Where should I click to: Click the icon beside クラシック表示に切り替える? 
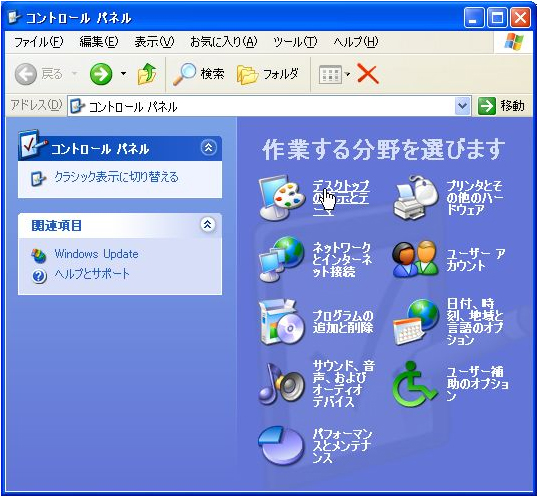click(38, 178)
